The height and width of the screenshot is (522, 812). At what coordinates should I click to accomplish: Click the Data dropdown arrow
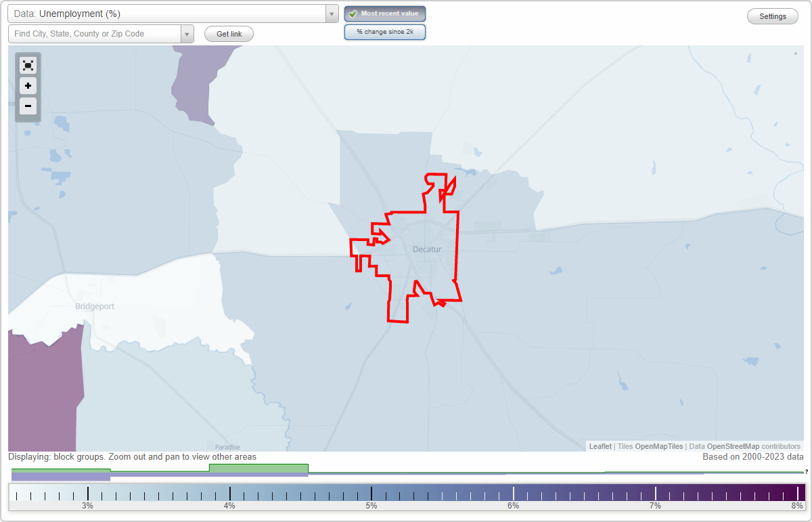point(331,13)
